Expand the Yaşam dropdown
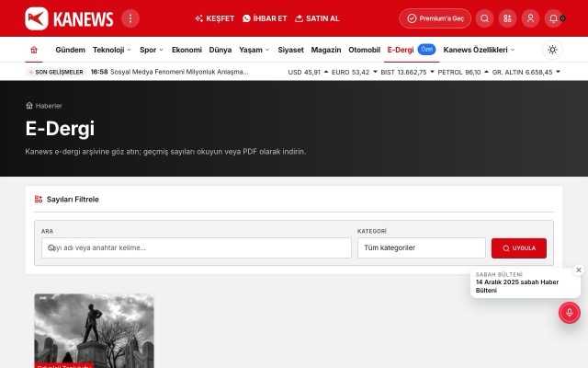588x368 pixels. click(254, 50)
